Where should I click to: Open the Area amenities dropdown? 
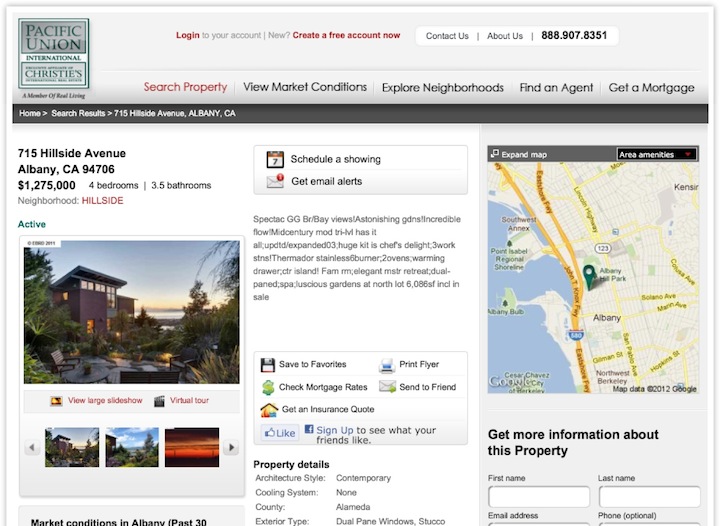pos(656,155)
